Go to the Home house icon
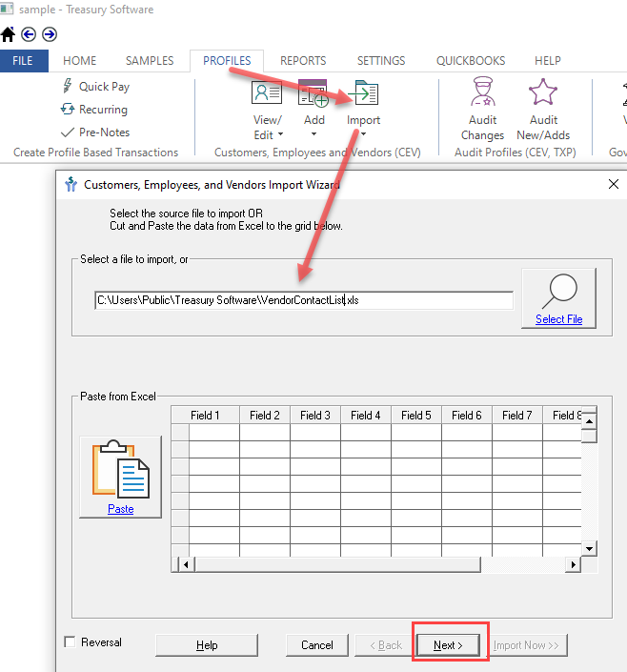This screenshot has height=672, width=627. tap(8, 34)
